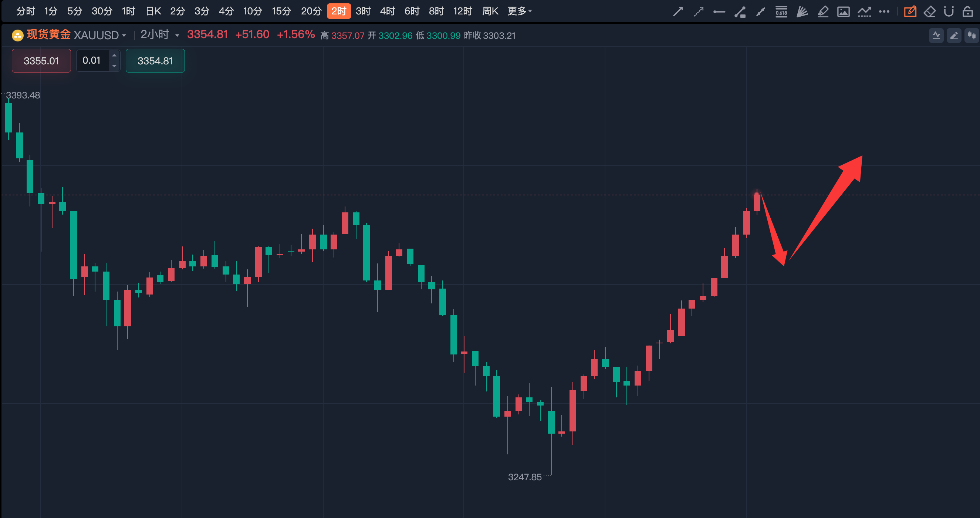Click the red 3355.01 sell price button
980x518 pixels.
[41, 61]
